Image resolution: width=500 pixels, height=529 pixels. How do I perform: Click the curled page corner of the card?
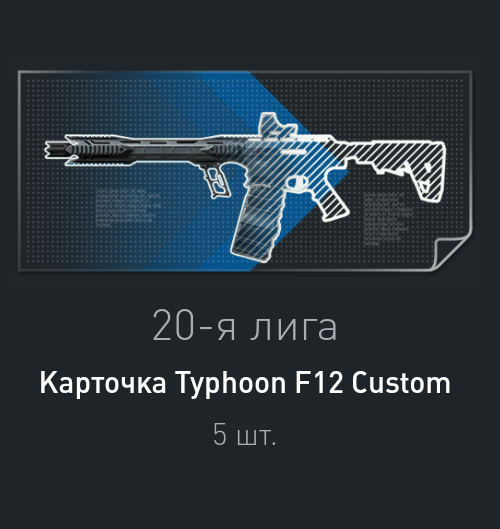[453, 253]
